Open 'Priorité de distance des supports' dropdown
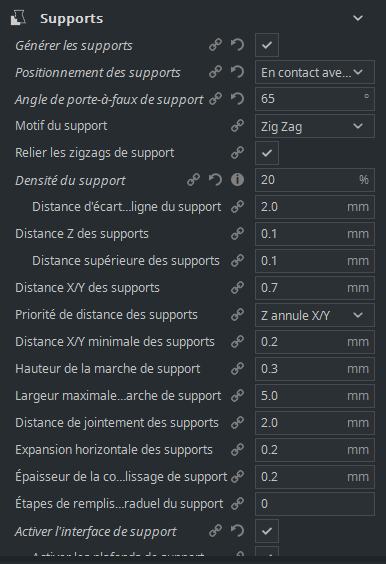 pyautogui.click(x=315, y=315)
